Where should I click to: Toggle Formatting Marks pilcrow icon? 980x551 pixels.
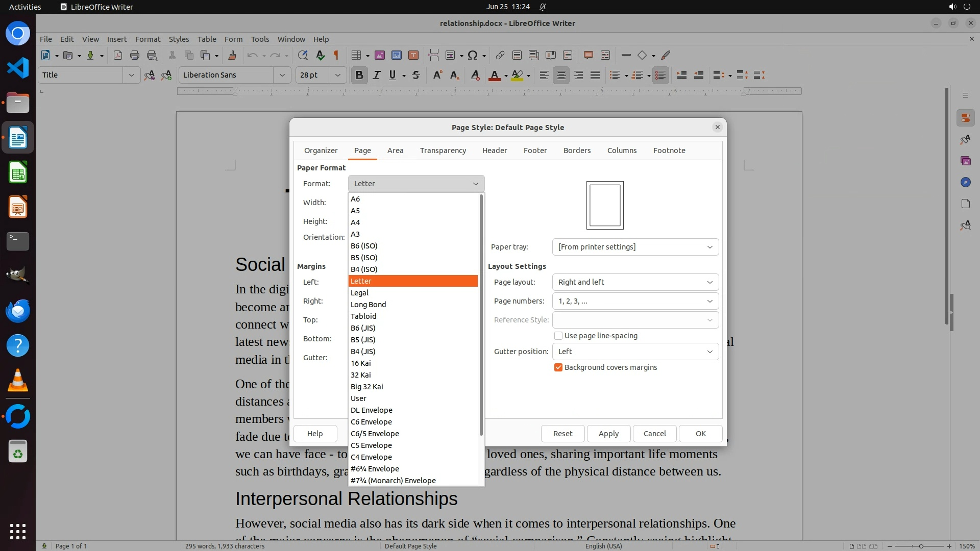tap(336, 56)
